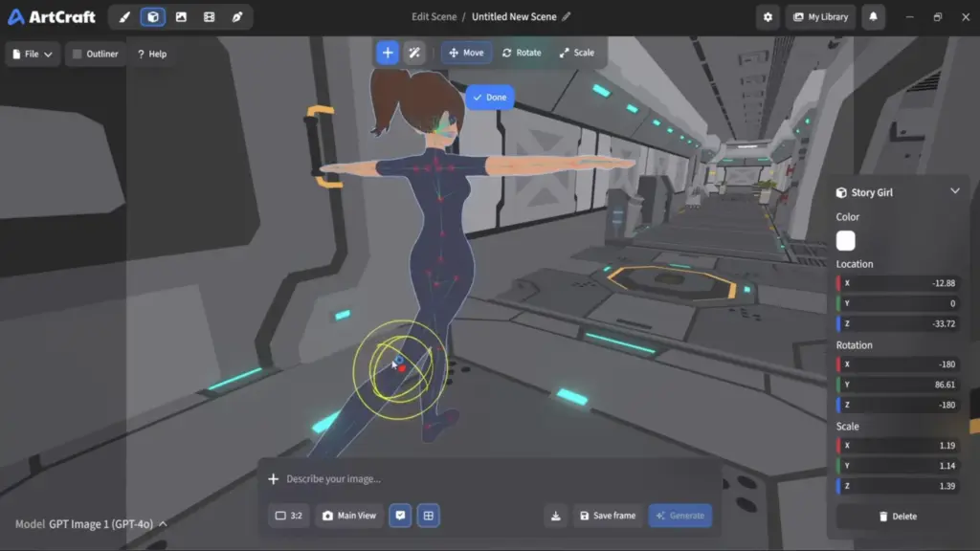Delete the Story Girl object
Image resolution: width=980 pixels, height=551 pixels.
[898, 517]
